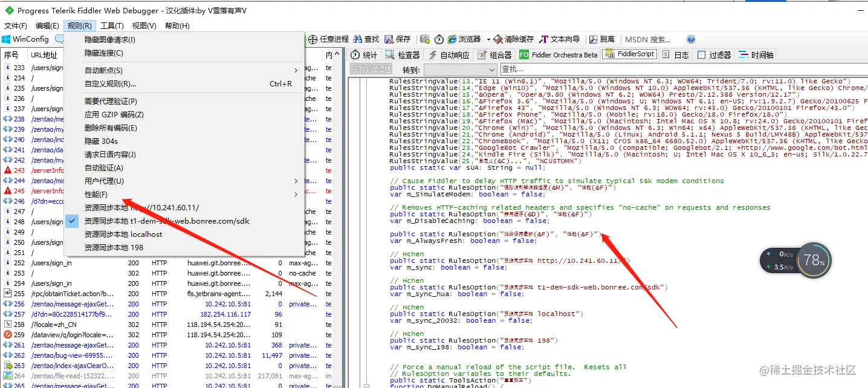Open the Timeline (时间轴) tab
The height and width of the screenshot is (388, 868).
click(x=755, y=55)
